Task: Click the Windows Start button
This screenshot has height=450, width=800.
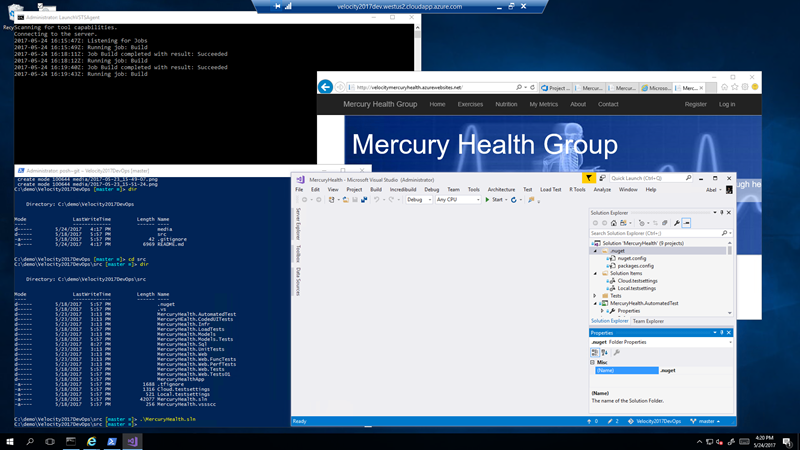Action: pyautogui.click(x=10, y=441)
